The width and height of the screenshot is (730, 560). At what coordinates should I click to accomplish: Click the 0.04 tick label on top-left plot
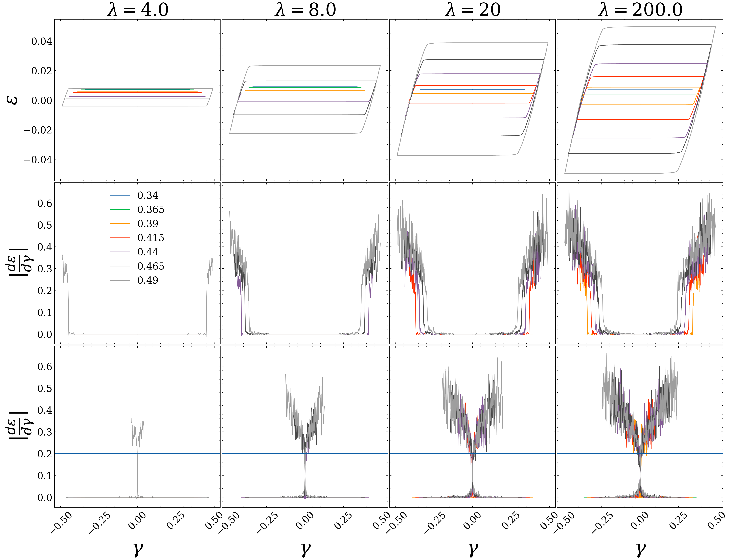tap(42, 41)
